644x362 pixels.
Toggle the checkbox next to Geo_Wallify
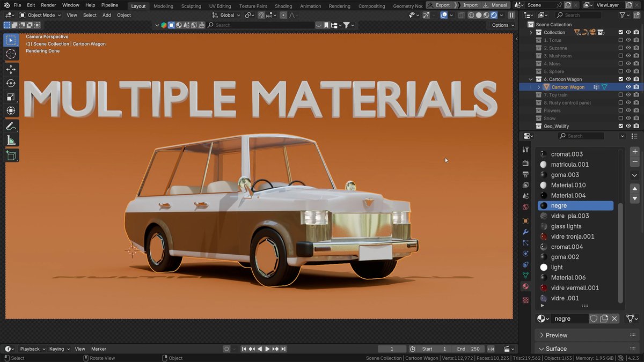(621, 125)
